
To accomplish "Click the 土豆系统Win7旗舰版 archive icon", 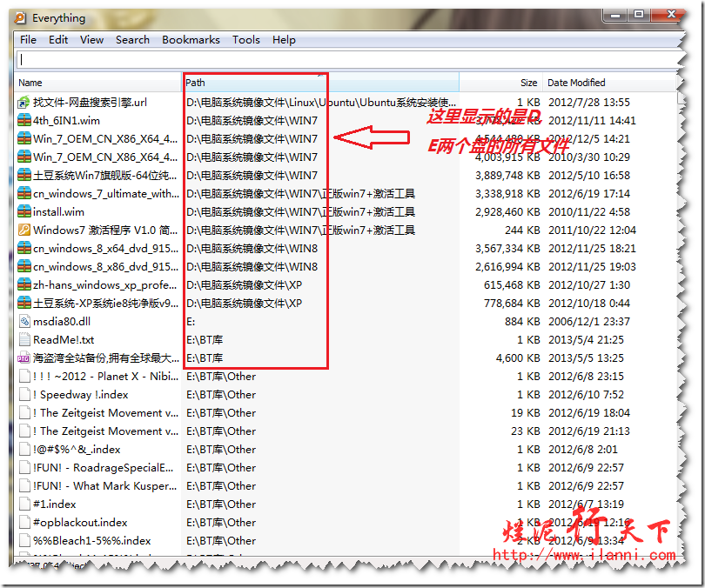I will (x=23, y=176).
